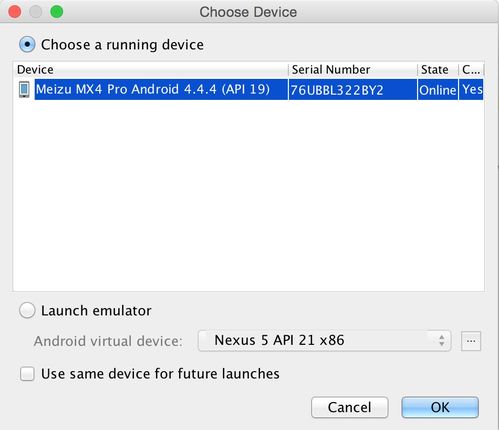This screenshot has width=499, height=430.
Task: Click the truncated 'C...' column header
Action: (x=471, y=70)
